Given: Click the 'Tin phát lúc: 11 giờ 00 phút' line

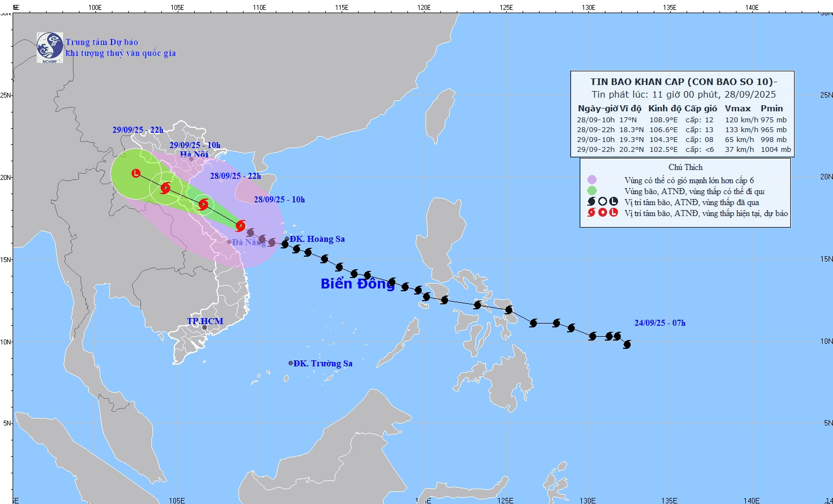Looking at the screenshot, I should (683, 94).
